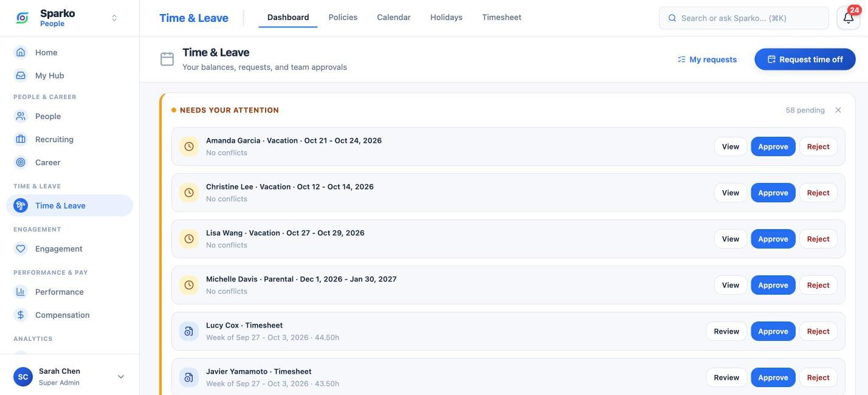Click clock icon on Michelle Davis request
This screenshot has width=868, height=395.
pyautogui.click(x=189, y=285)
